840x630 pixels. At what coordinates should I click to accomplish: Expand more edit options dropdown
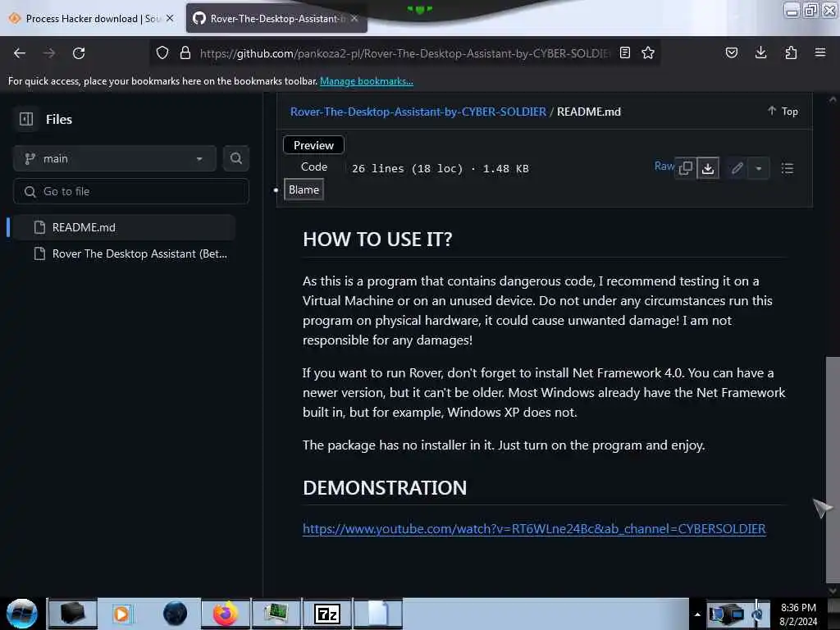point(759,169)
